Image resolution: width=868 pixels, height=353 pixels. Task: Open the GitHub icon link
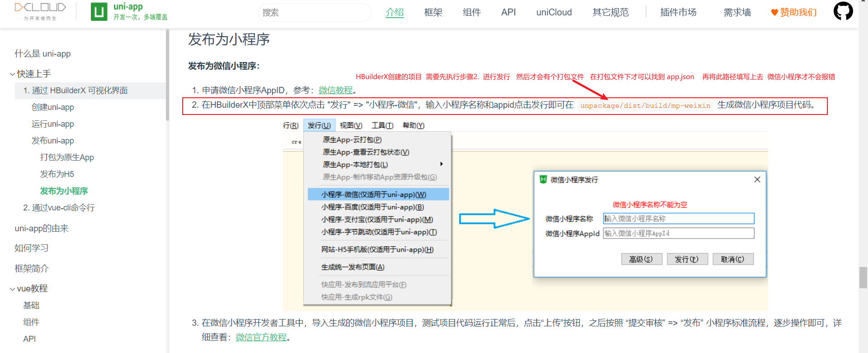click(843, 11)
